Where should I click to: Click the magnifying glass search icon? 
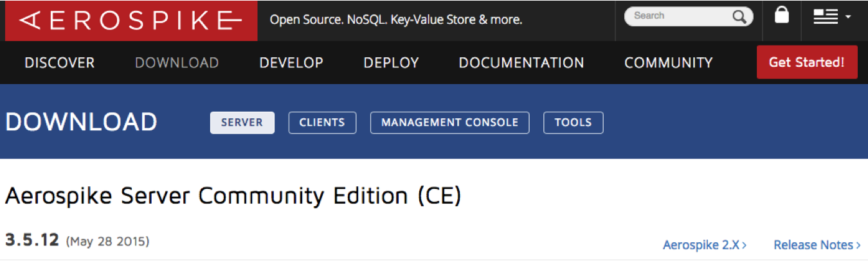[739, 17]
